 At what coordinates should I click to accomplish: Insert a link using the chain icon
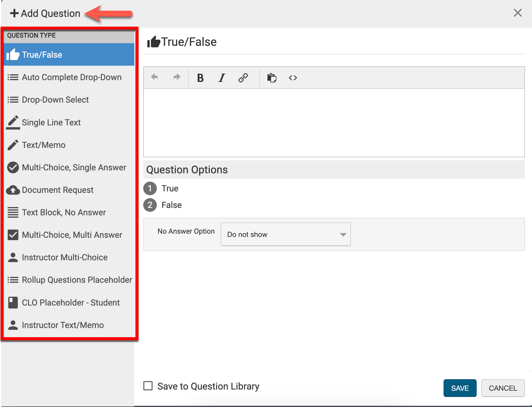(x=243, y=78)
